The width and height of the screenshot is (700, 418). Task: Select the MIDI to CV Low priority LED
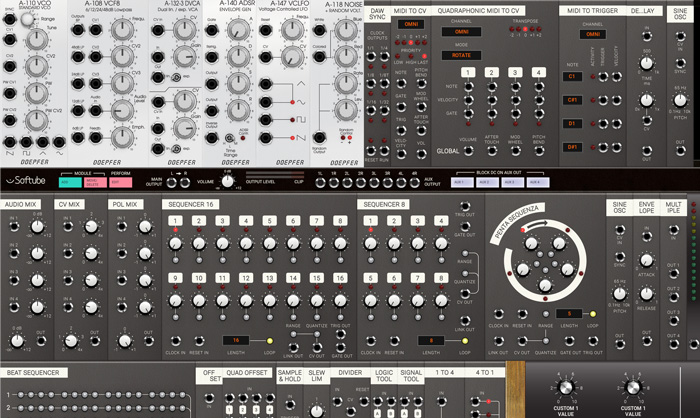pos(398,57)
